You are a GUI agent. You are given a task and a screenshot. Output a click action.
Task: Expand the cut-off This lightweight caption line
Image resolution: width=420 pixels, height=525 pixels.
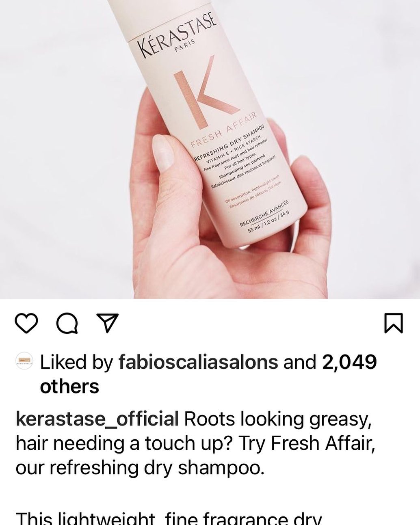[169, 517]
